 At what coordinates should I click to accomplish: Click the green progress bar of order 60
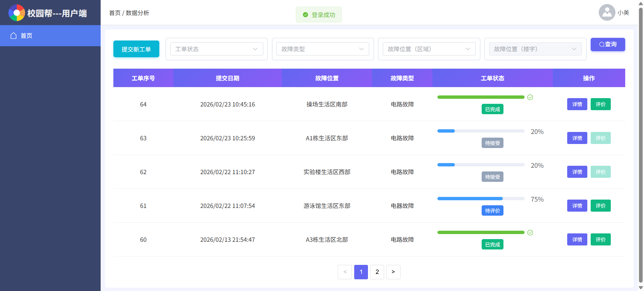[x=481, y=232]
